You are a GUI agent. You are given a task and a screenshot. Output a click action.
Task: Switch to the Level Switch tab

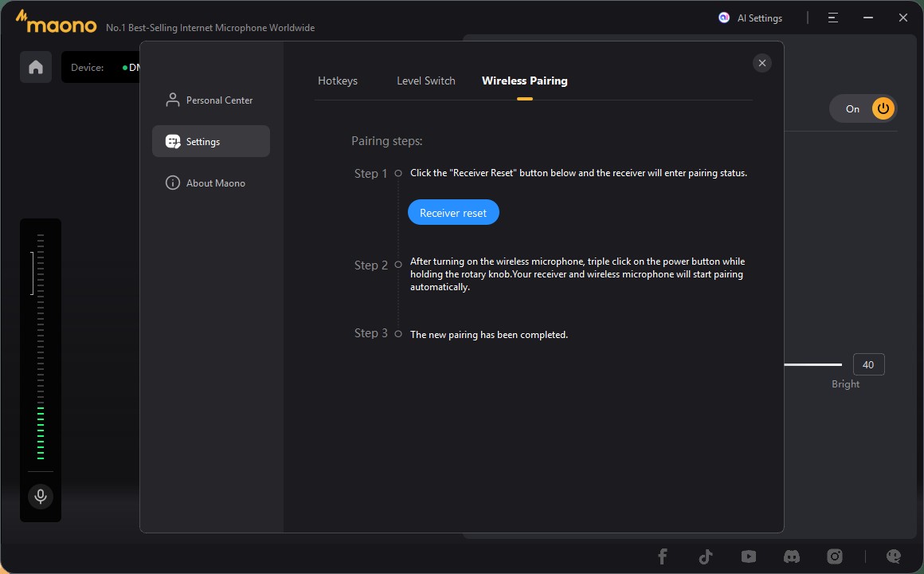(x=426, y=81)
